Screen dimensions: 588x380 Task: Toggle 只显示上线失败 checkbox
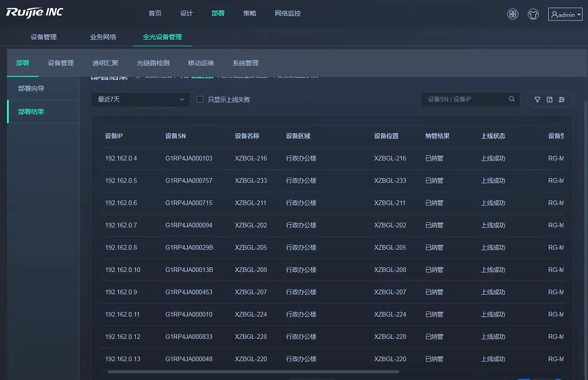point(200,100)
